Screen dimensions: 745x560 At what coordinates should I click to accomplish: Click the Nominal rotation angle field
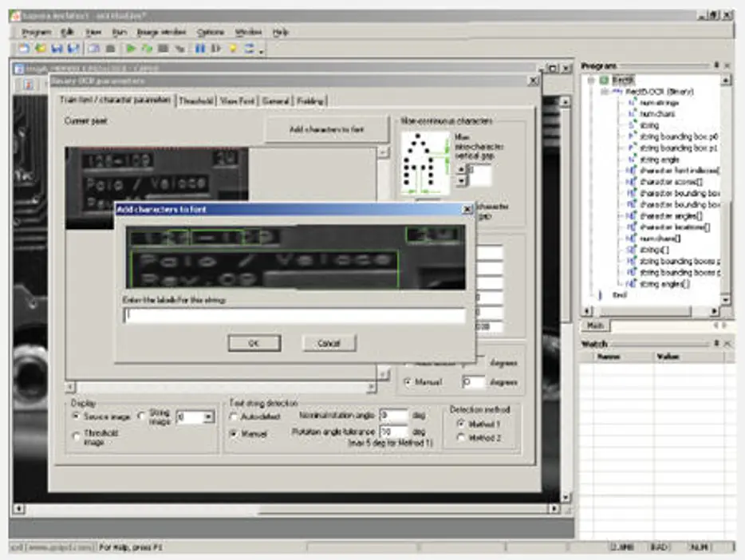click(394, 416)
